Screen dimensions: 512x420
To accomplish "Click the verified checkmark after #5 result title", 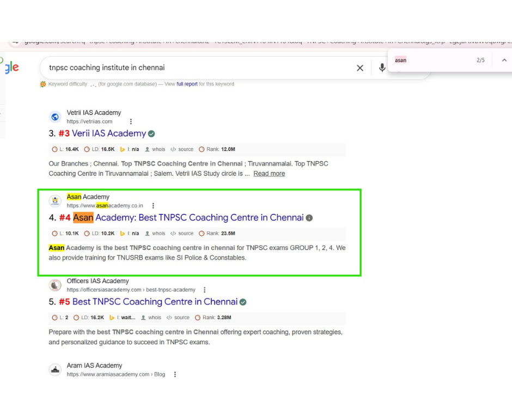I will pyautogui.click(x=242, y=302).
